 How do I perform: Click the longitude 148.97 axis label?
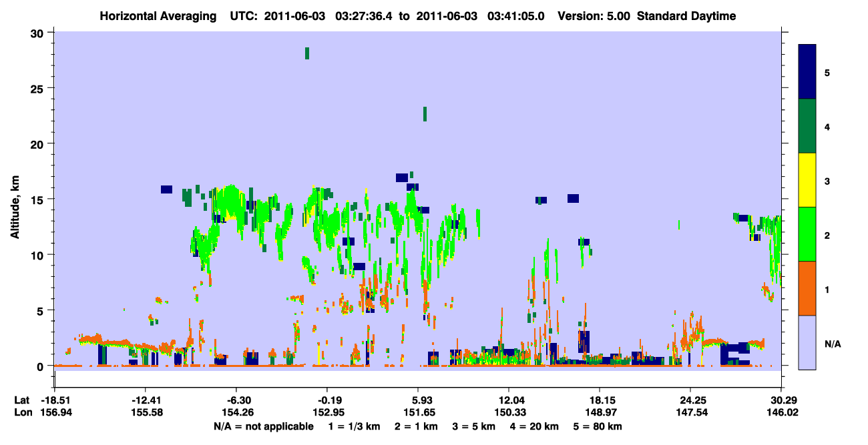click(600, 412)
